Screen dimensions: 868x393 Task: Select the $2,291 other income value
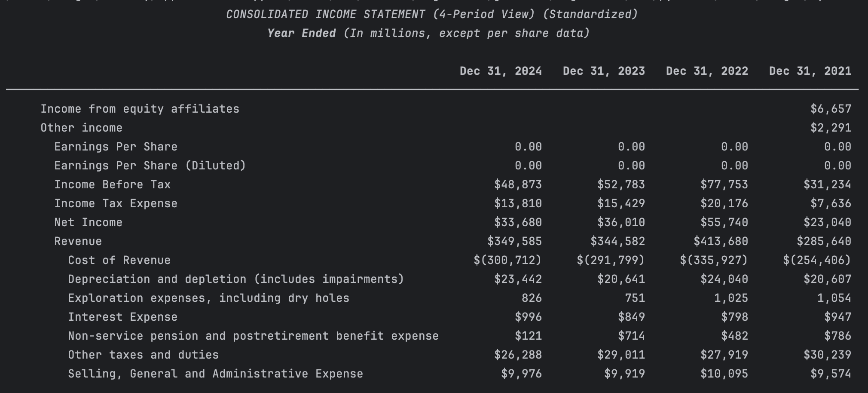tap(831, 128)
